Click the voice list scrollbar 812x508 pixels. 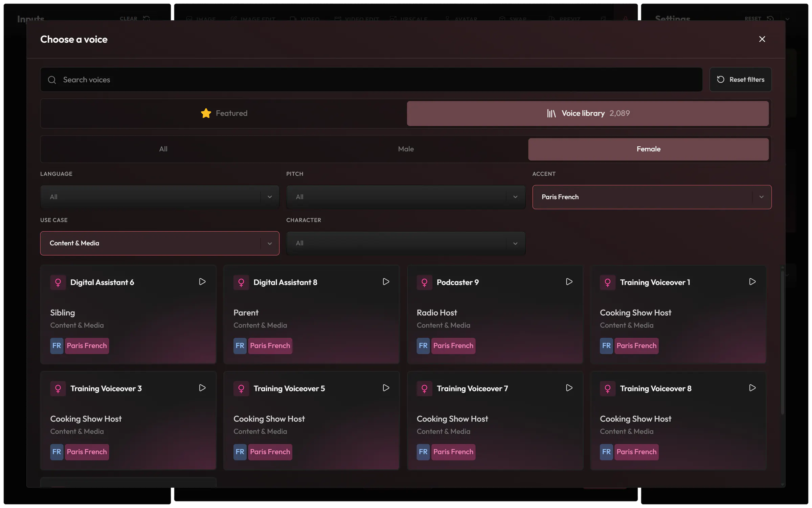[782, 342]
